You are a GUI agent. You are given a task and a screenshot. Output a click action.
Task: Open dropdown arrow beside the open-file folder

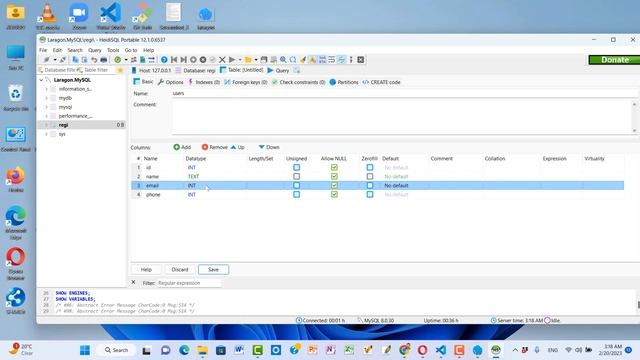(256, 60)
